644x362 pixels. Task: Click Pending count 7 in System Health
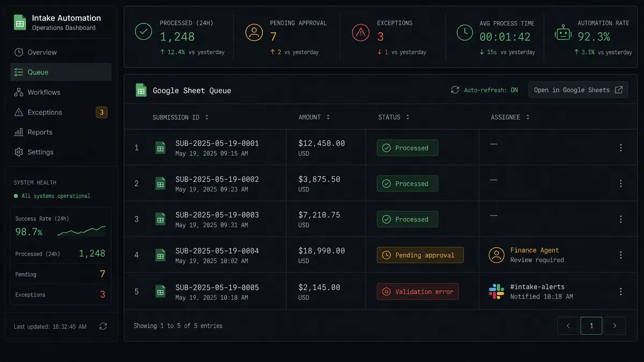click(x=102, y=274)
